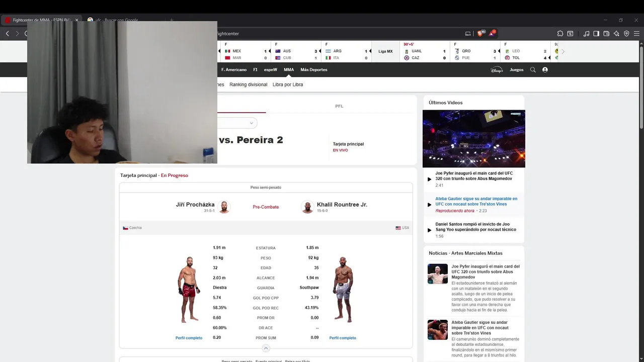The height and width of the screenshot is (362, 644).
Task: Click Procházka's full-body fighter photo
Action: coord(189,290)
